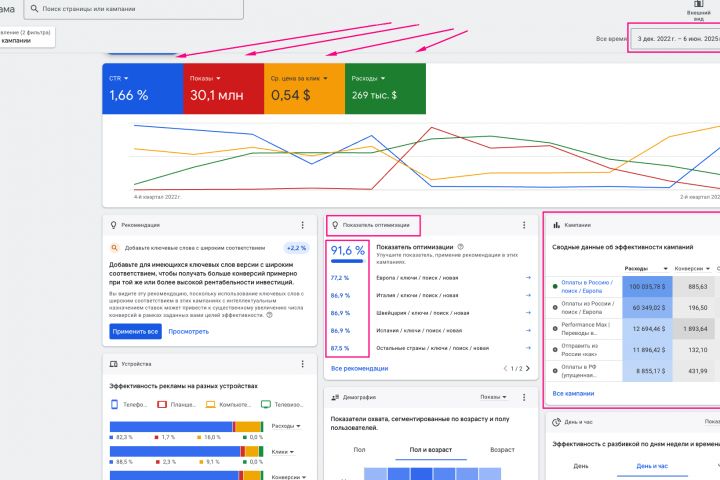Open the Внешний вид appearance icon
The image size is (720, 480).
point(698,4)
